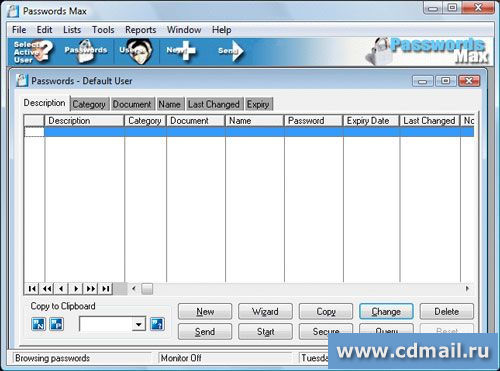
Task: Click the copy name clipboard icon (N)
Action: [x=38, y=324]
